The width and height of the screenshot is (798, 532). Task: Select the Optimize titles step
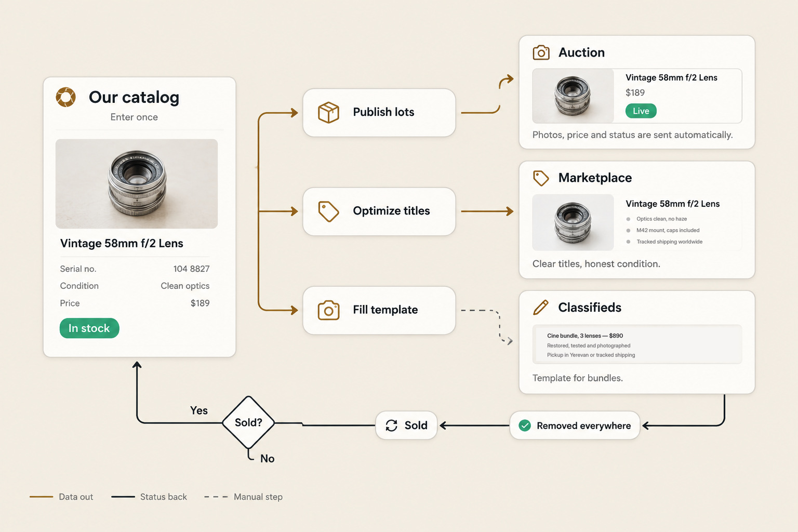click(x=379, y=211)
